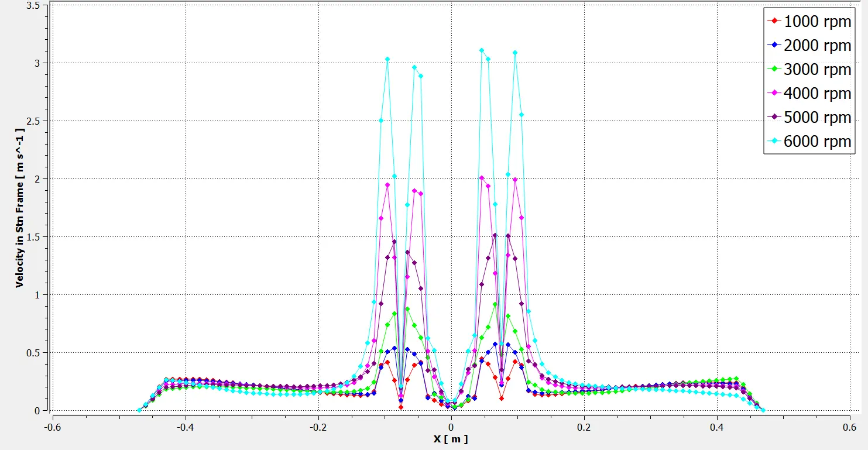Screen dimensions: 868x450
Task: Click the plot area at the central velocity dip
Action: (x=452, y=405)
